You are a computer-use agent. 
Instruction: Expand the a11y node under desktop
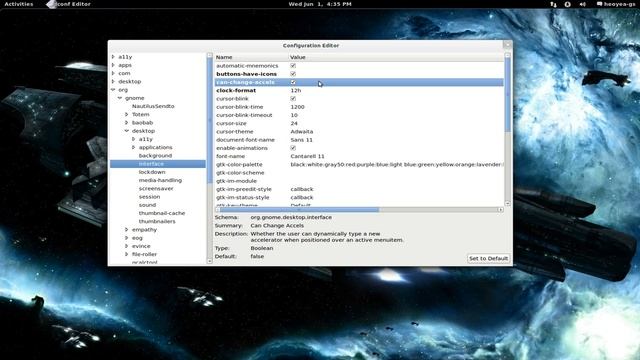[133, 139]
